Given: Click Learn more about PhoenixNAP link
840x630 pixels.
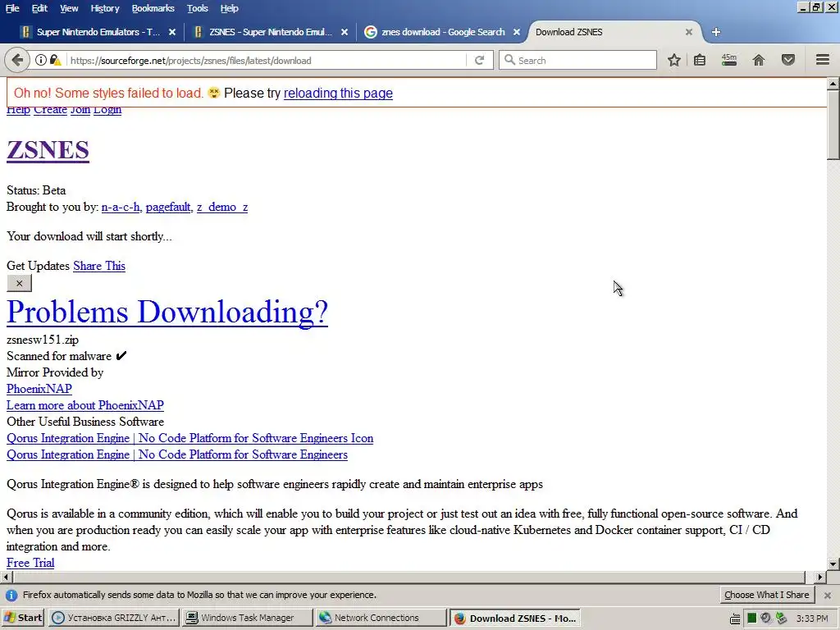Looking at the screenshot, I should (x=85, y=405).
